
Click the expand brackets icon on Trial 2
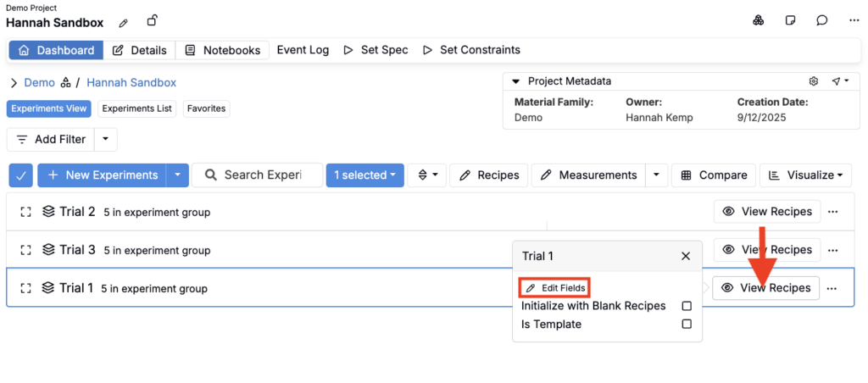(25, 212)
